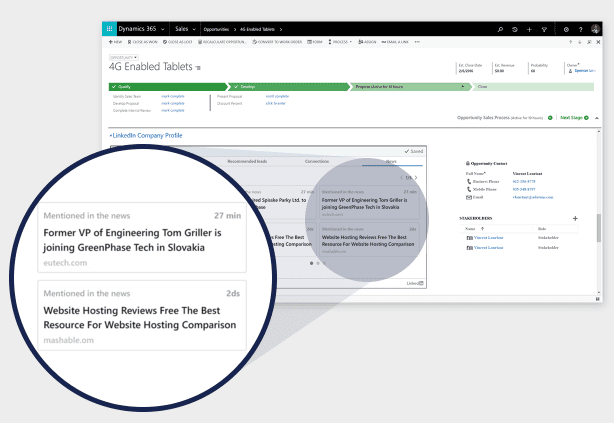
Task: Open the more commands ellipsis
Action: click(x=417, y=42)
